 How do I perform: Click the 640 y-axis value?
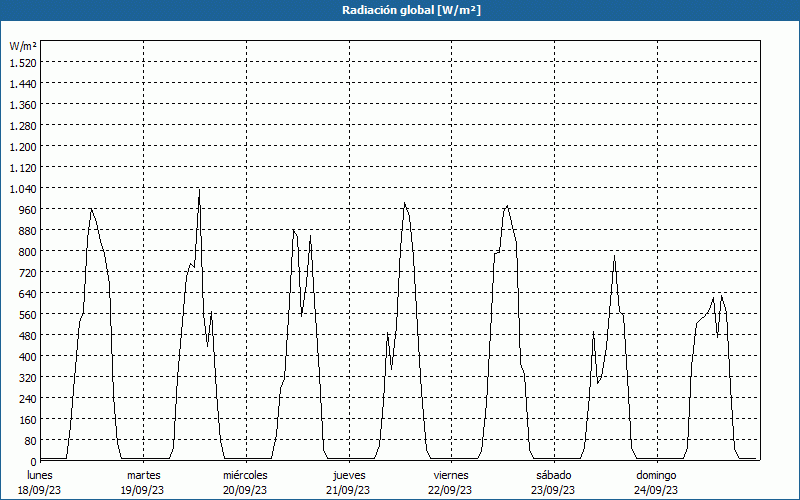point(28,293)
